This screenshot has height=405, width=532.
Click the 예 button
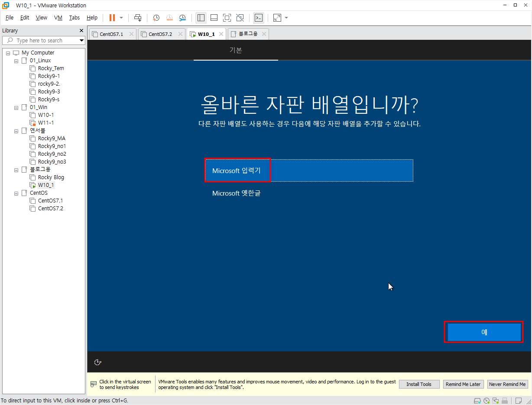coord(484,332)
